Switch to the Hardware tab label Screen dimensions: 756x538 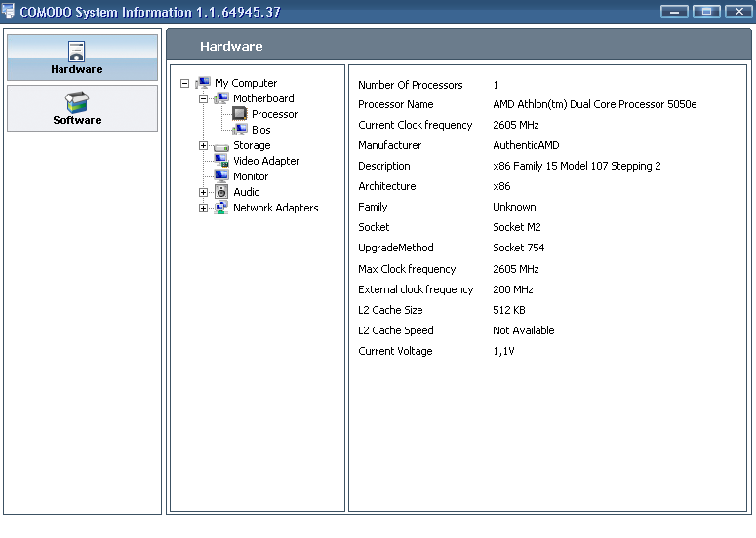tap(77, 70)
